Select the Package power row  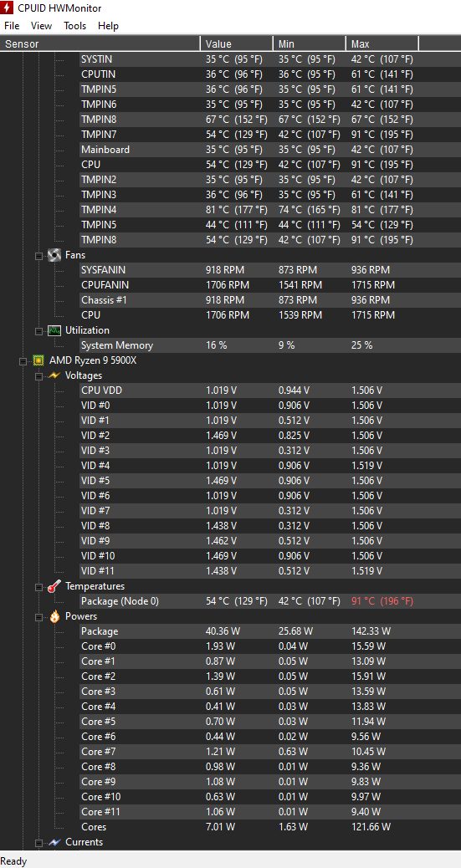pyautogui.click(x=270, y=631)
